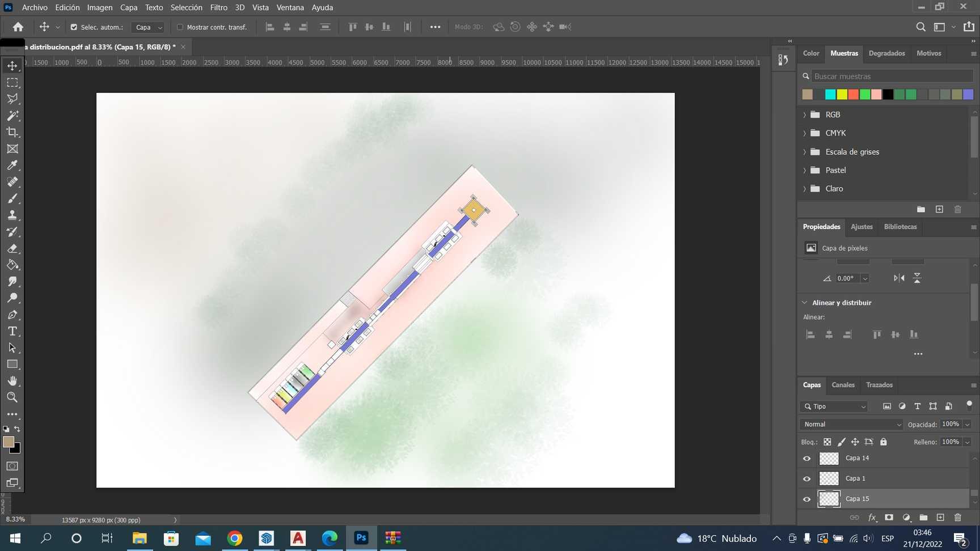Image resolution: width=980 pixels, height=551 pixels.
Task: Activate the Hand tool
Action: [12, 381]
